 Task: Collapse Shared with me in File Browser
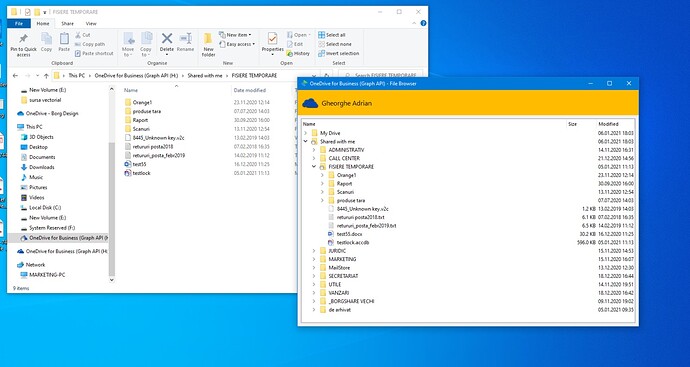[305, 141]
